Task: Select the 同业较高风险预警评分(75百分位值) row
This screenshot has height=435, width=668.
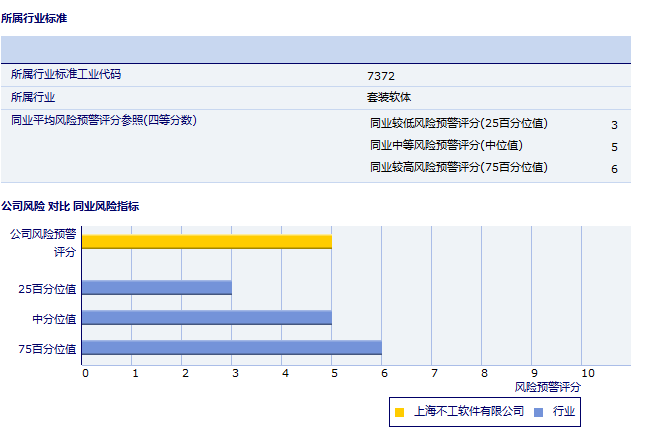Action: pyautogui.click(x=458, y=167)
